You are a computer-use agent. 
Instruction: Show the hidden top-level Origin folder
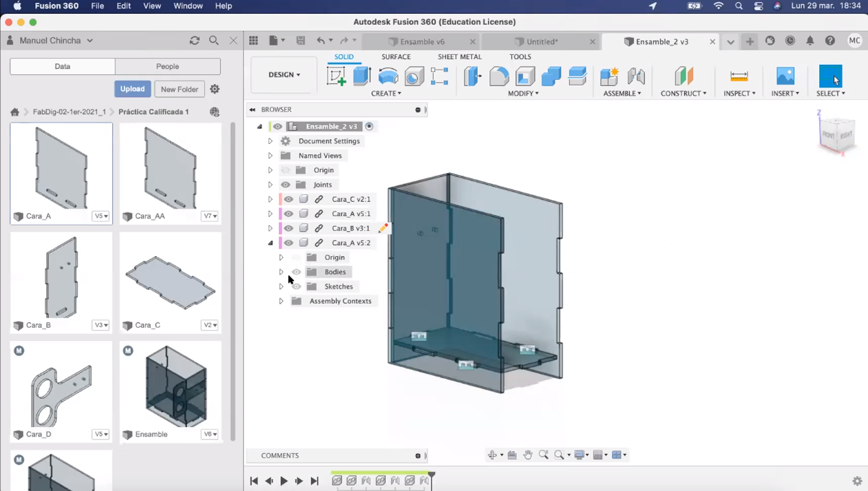(286, 170)
